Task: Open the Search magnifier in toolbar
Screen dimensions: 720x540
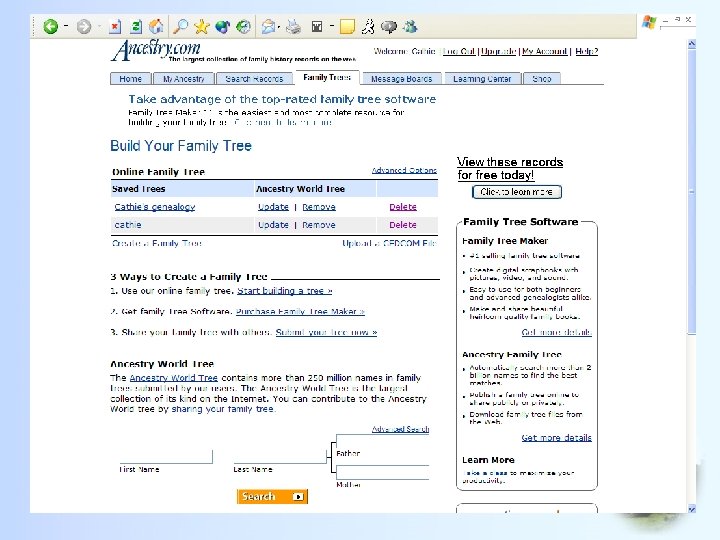Action: (x=180, y=27)
